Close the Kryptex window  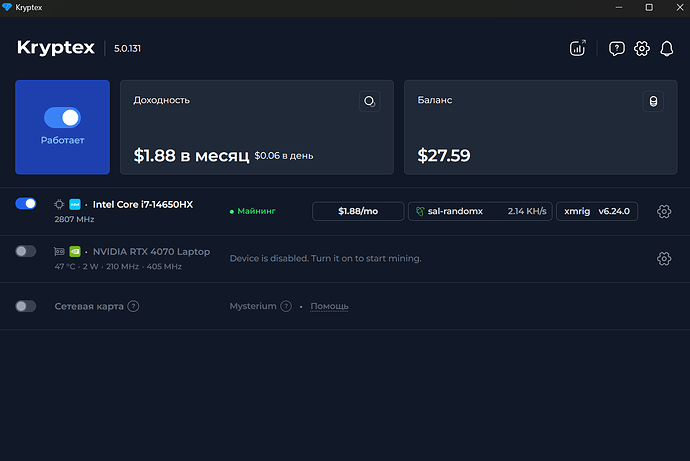click(679, 7)
